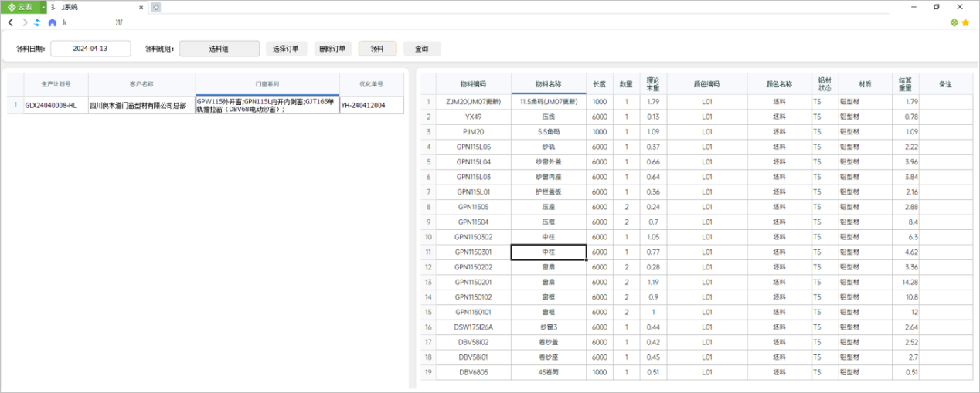Select the material name 卷纱盖

tap(549, 342)
